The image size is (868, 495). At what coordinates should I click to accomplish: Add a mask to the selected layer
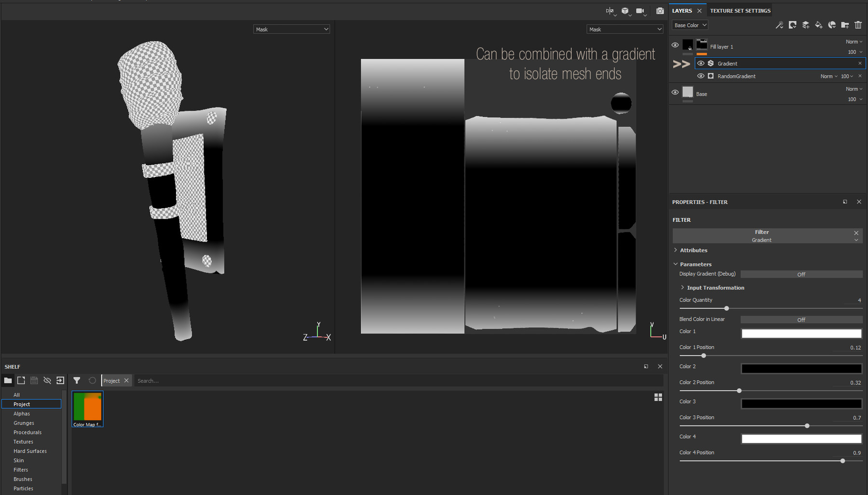pos(792,25)
